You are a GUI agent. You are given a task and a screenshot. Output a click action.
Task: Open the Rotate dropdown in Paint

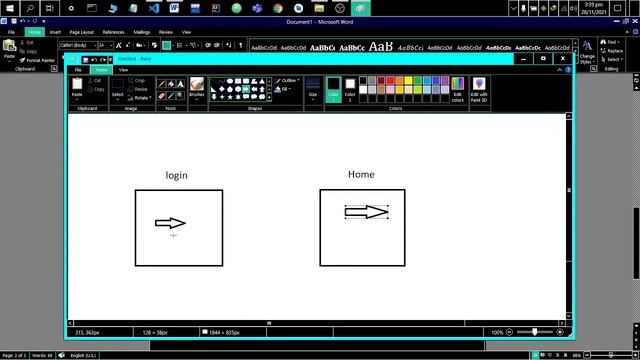[x=139, y=98]
